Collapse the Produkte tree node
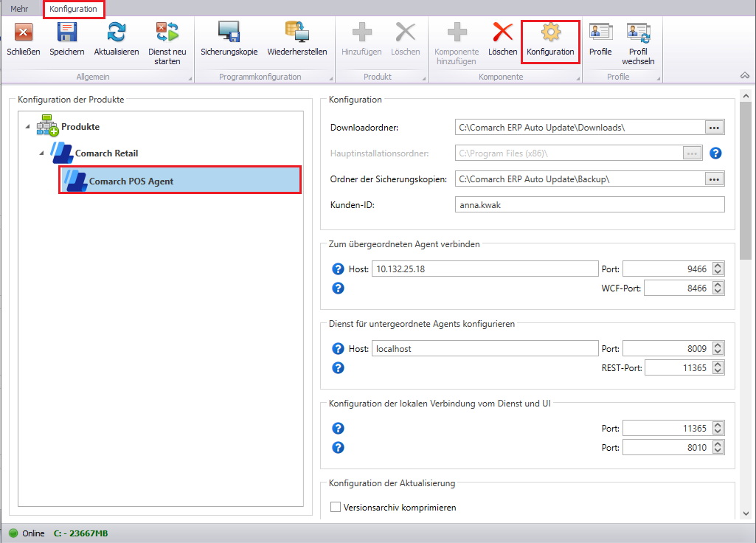Viewport: 756px width, 543px height. (x=27, y=127)
